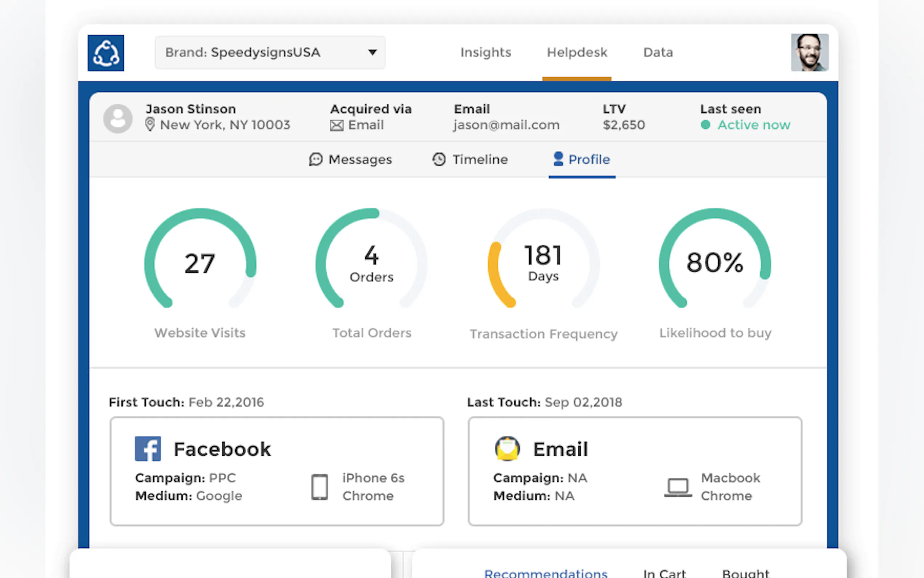Screen dimensions: 924x578
Task: Open the Insights tab
Action: coord(486,52)
